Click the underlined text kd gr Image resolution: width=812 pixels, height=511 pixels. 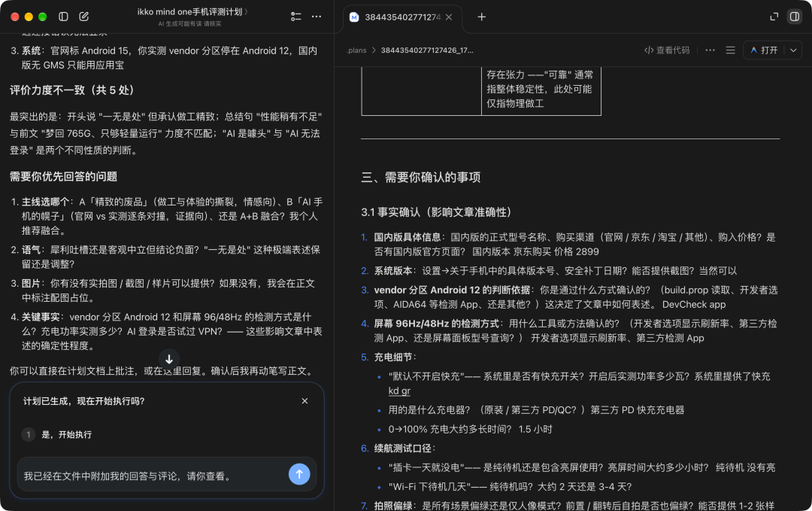pyautogui.click(x=399, y=391)
